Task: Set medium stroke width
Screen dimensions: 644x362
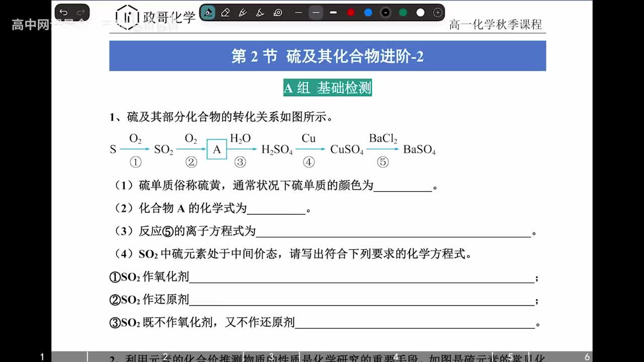Action: (x=316, y=13)
